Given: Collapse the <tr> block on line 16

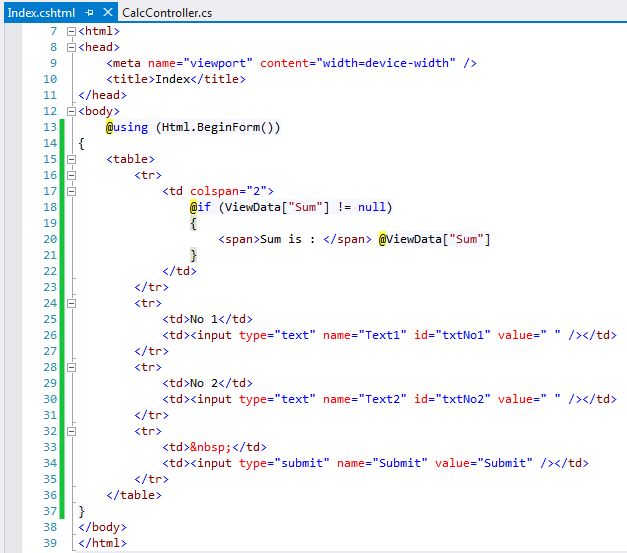Looking at the screenshot, I should point(71,175).
